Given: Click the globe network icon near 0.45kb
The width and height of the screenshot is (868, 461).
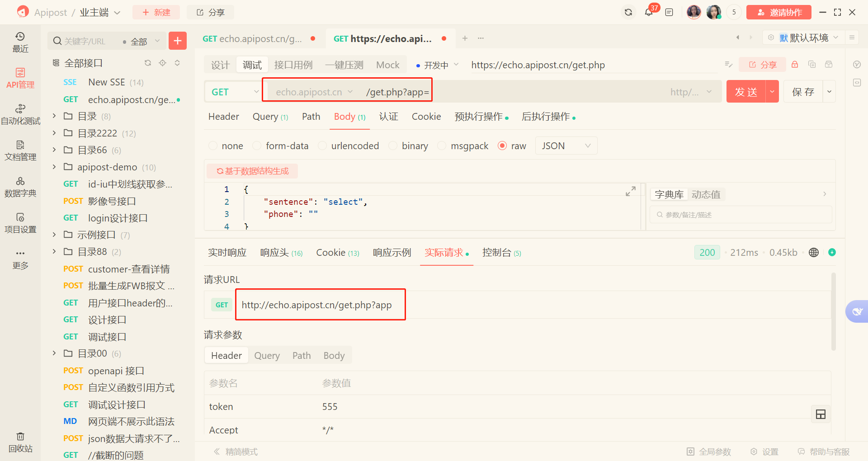Looking at the screenshot, I should tap(814, 253).
